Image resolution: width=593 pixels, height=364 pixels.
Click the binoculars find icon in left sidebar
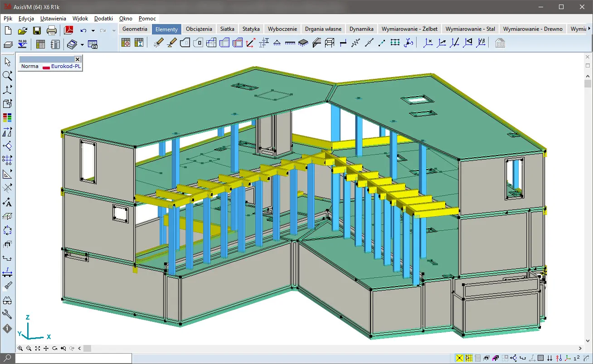[7, 300]
